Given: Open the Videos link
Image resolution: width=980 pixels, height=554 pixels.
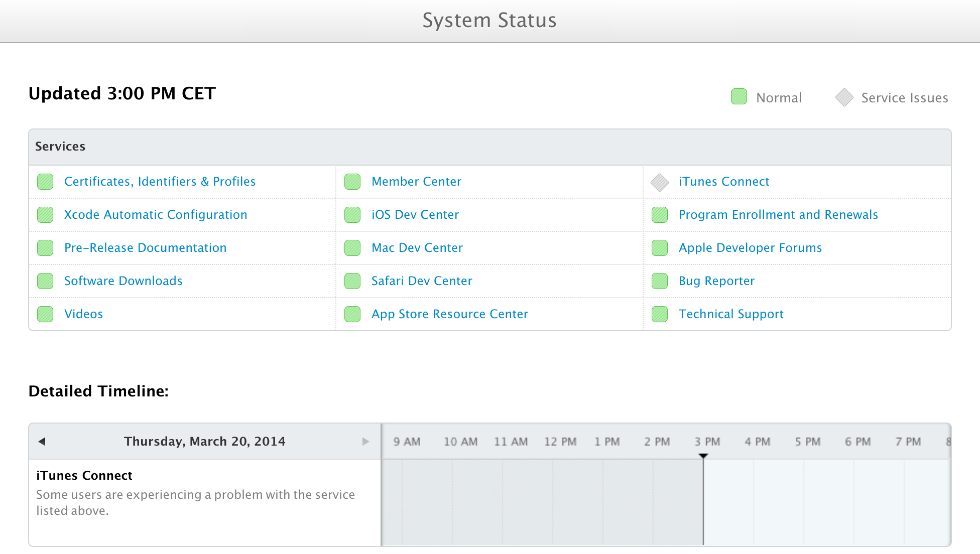Looking at the screenshot, I should [84, 314].
